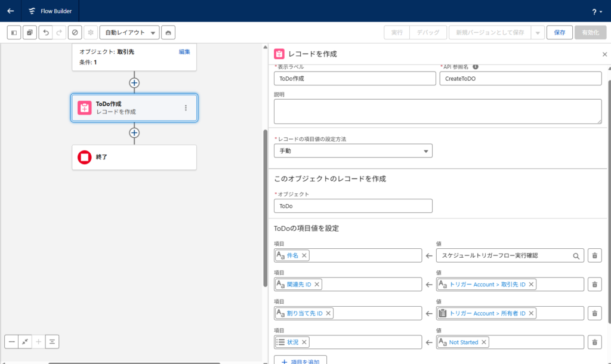Click the 件名 field combobox
611x364 pixels.
pyautogui.click(x=348, y=255)
